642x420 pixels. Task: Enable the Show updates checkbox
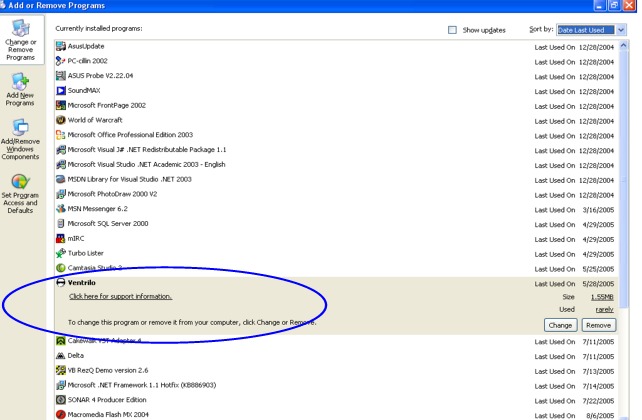(452, 30)
